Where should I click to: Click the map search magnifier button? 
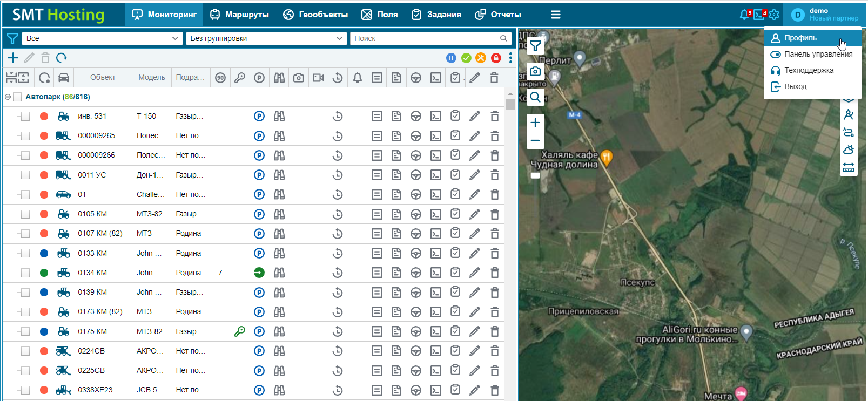535,97
